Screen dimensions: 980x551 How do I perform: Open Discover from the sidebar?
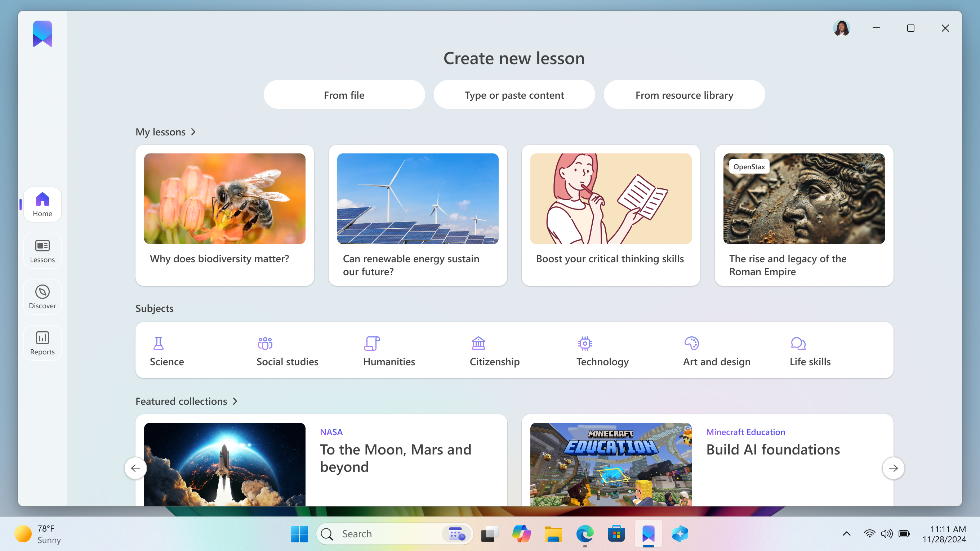click(42, 297)
